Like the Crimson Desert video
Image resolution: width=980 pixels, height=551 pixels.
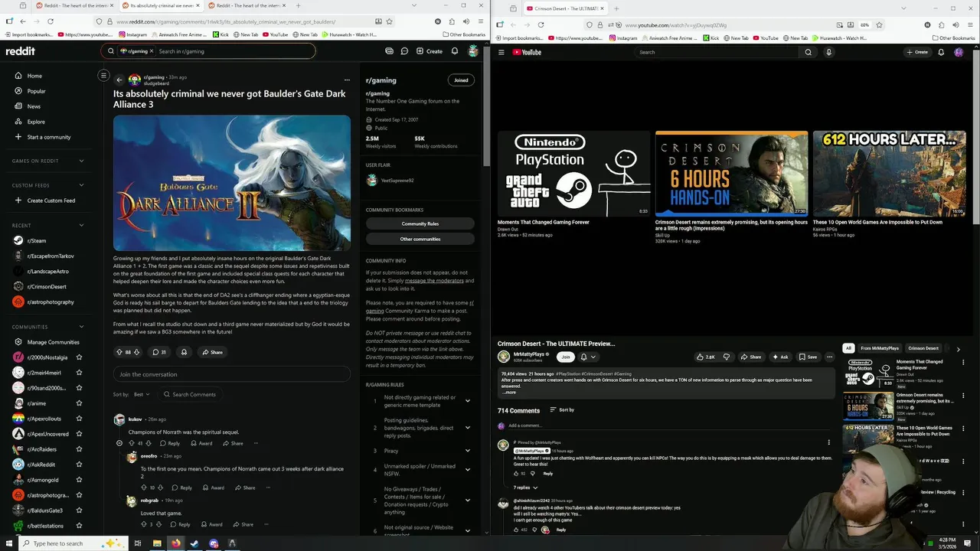point(705,357)
